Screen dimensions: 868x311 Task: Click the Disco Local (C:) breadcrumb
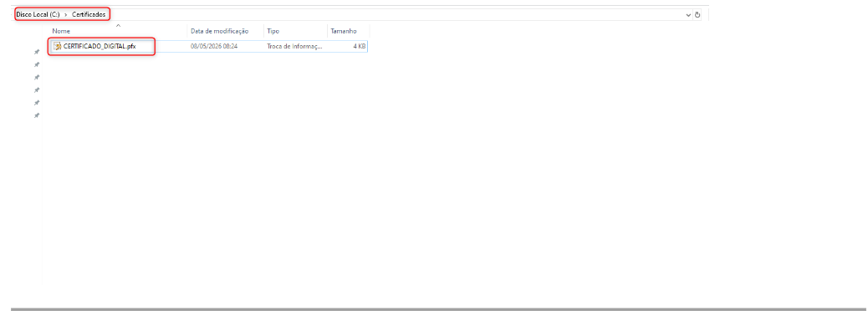click(38, 14)
